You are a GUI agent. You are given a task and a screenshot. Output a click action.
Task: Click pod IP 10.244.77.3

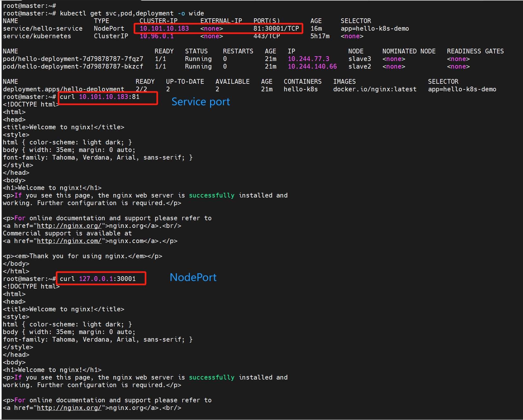(308, 59)
